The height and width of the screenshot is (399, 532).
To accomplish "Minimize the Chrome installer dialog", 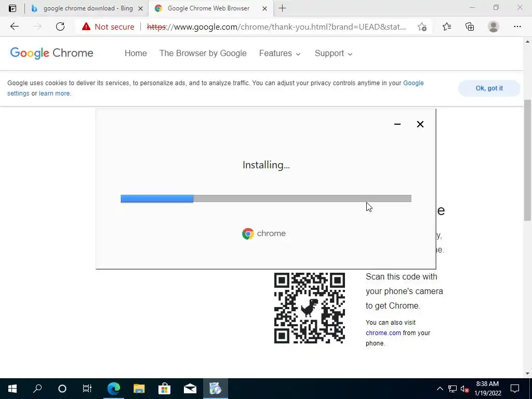I will pyautogui.click(x=397, y=124).
